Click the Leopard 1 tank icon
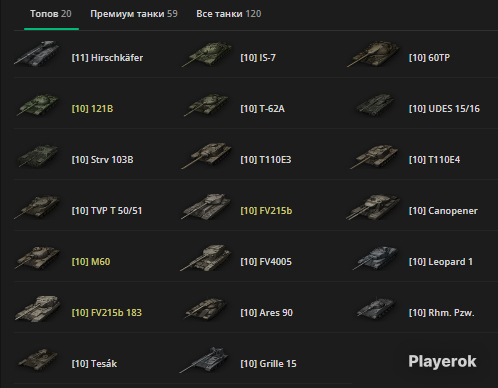 point(375,258)
